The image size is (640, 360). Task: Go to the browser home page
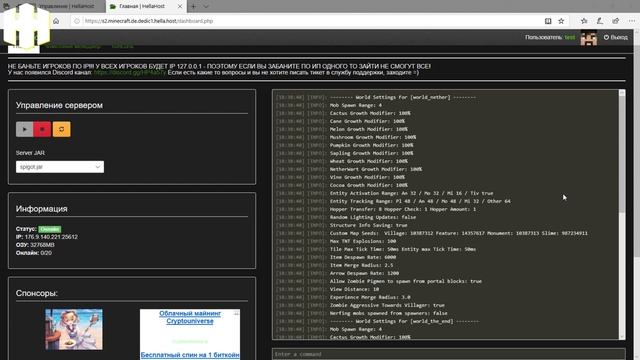(x=56, y=21)
